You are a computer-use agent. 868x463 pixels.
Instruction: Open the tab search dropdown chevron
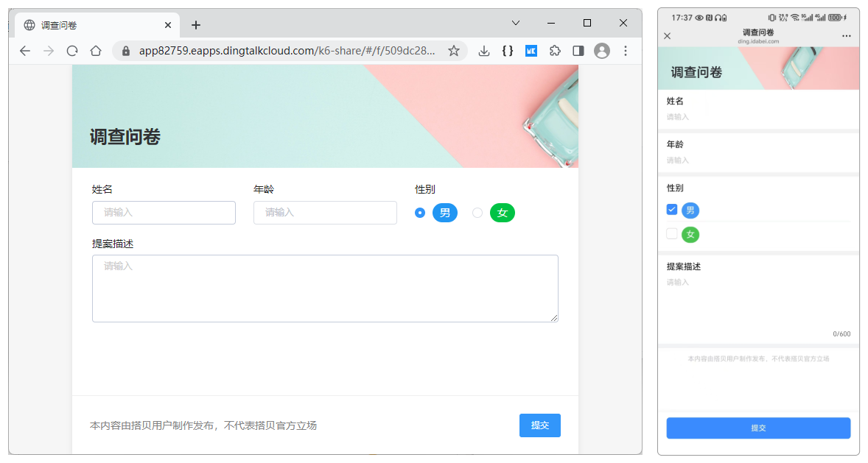pos(515,24)
